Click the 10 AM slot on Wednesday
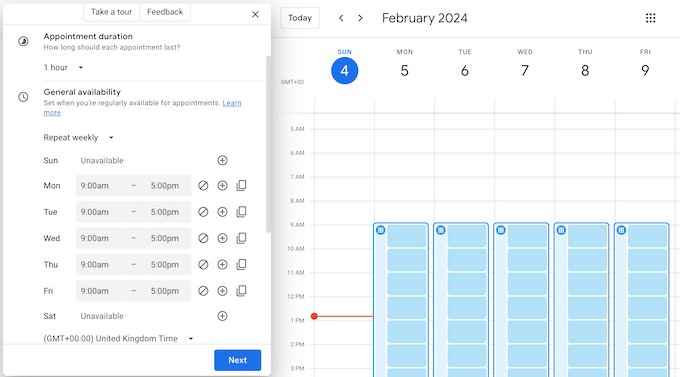Screen dimensions: 680x377 527,260
